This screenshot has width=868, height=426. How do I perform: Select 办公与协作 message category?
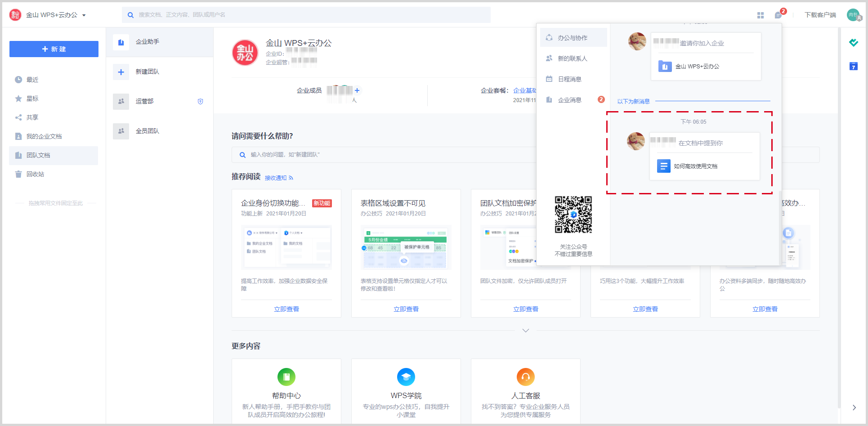click(573, 38)
